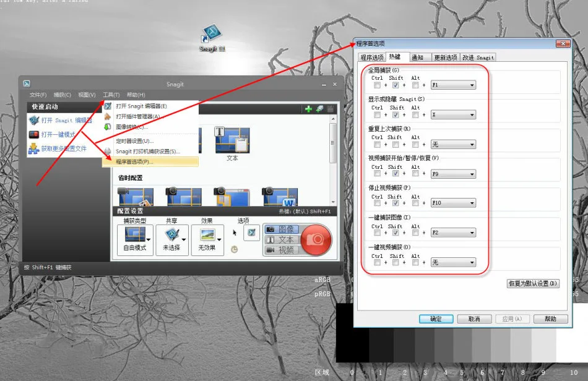Click the 图像转换 menu entry
588x381 pixels.
click(x=132, y=127)
